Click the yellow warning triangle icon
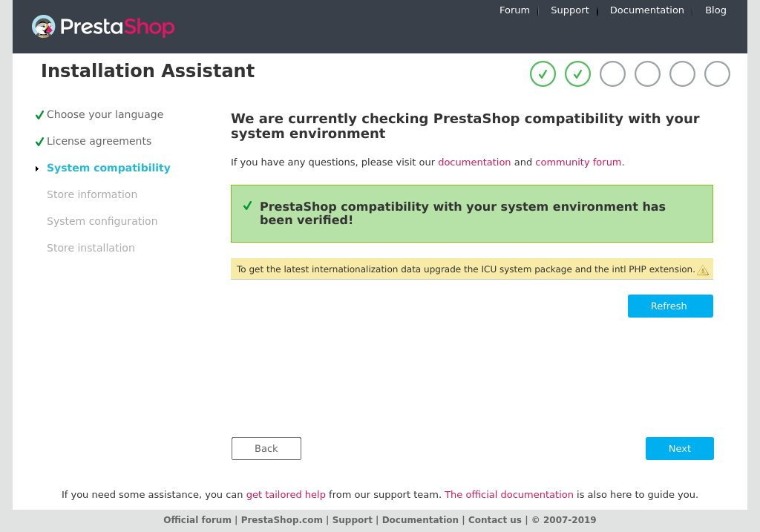 pos(703,270)
